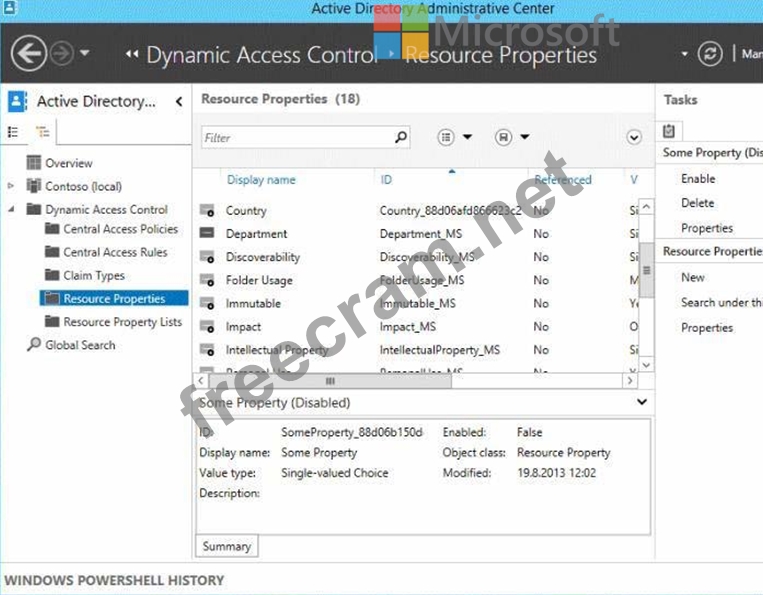This screenshot has width=763, height=595.
Task: Expand the Contoso (local) node
Action: [x=11, y=186]
